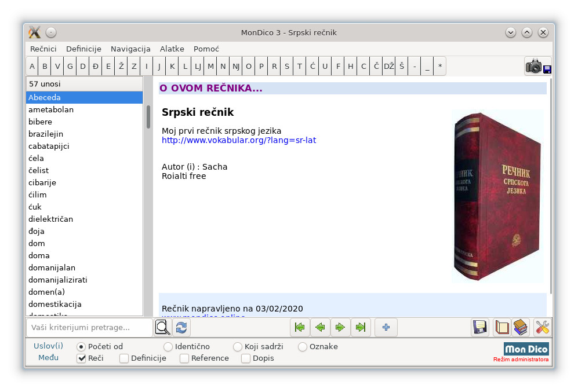The height and width of the screenshot is (392, 578).
Task: Filter entries by letter LJ
Action: point(198,66)
